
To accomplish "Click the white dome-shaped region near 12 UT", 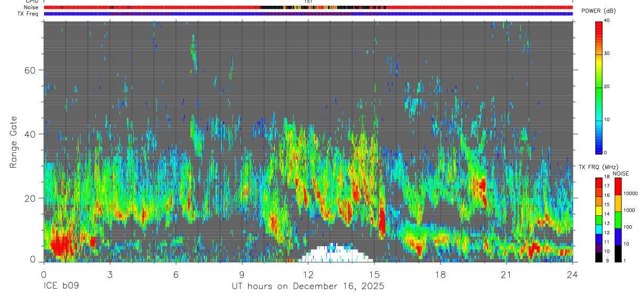I will coord(336,253).
